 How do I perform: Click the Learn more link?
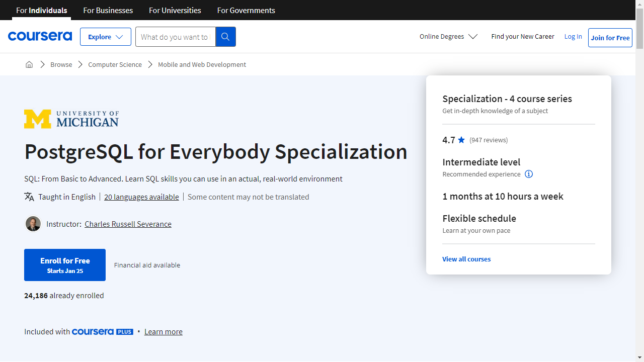click(x=164, y=332)
